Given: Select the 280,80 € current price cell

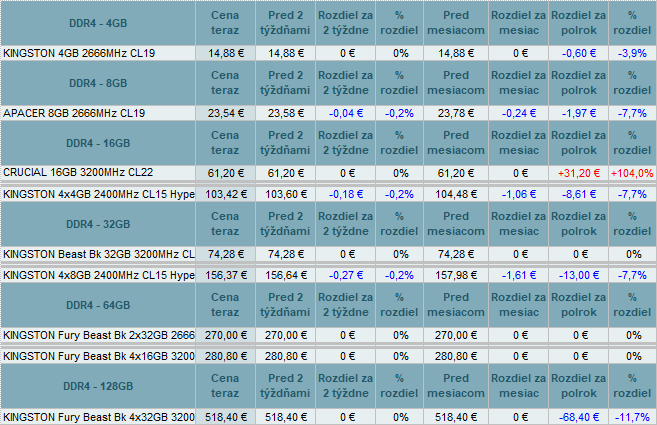Looking at the screenshot, I should 225,356.
